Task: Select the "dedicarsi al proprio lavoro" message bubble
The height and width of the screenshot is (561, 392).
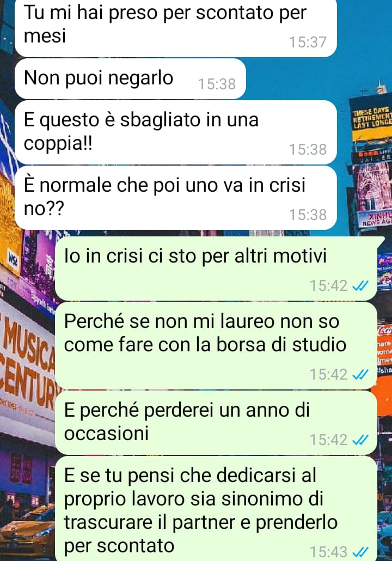Action: coord(216,508)
